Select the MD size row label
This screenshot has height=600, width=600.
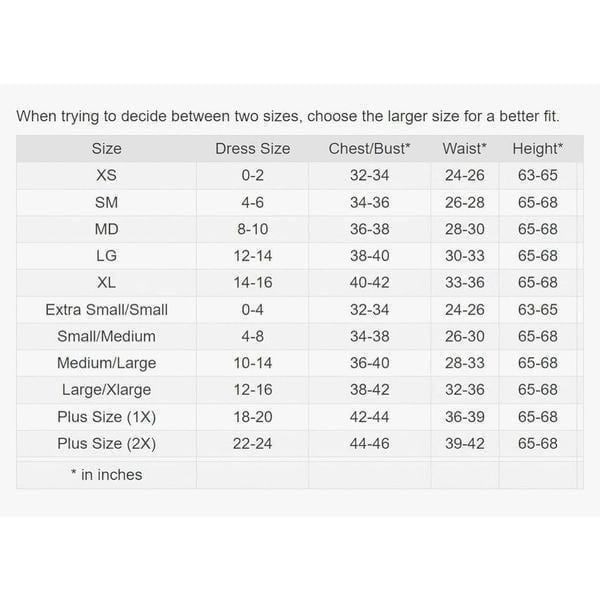(106, 229)
